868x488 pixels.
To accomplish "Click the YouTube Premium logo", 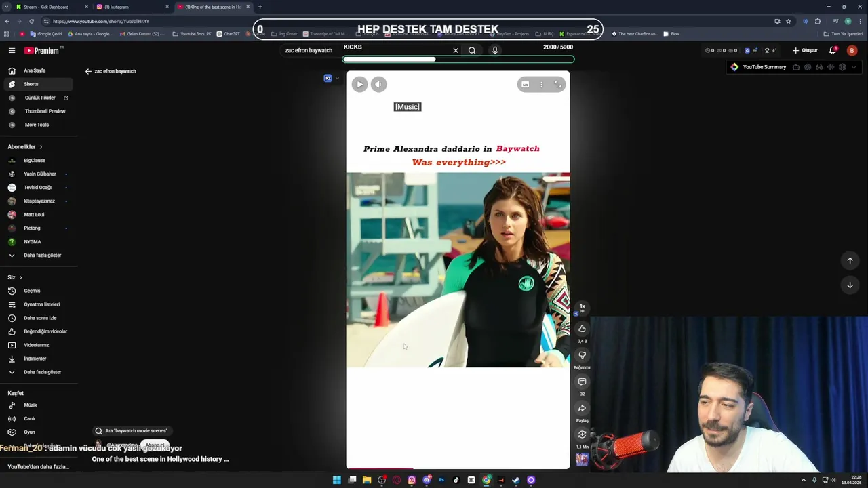I will tap(42, 50).
